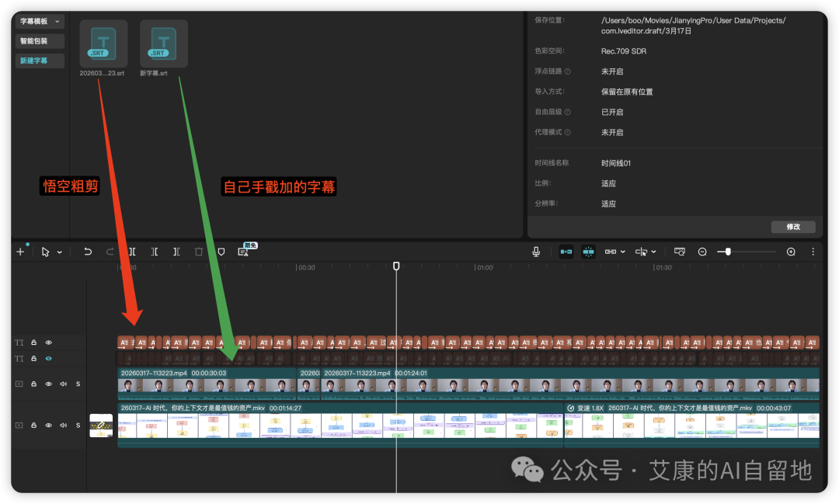The height and width of the screenshot is (504, 839).
Task: Add a marker with the shield-shaped icon
Action: coord(221,252)
